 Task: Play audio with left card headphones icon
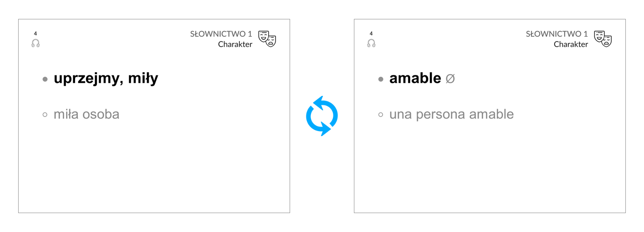click(x=36, y=43)
